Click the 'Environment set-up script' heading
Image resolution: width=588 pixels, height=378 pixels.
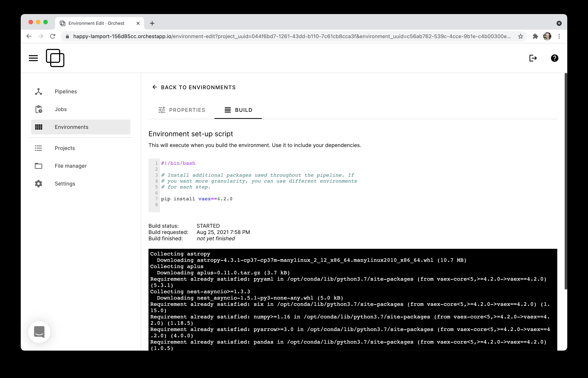191,134
